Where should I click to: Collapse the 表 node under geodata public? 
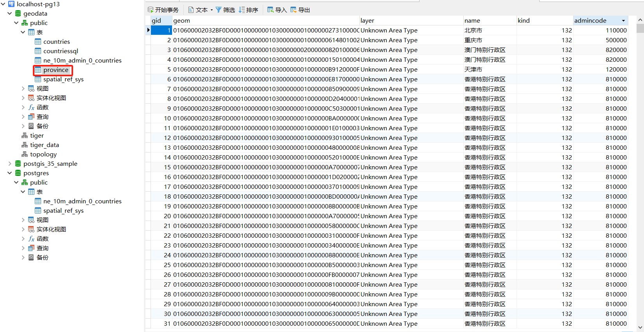pyautogui.click(x=23, y=32)
